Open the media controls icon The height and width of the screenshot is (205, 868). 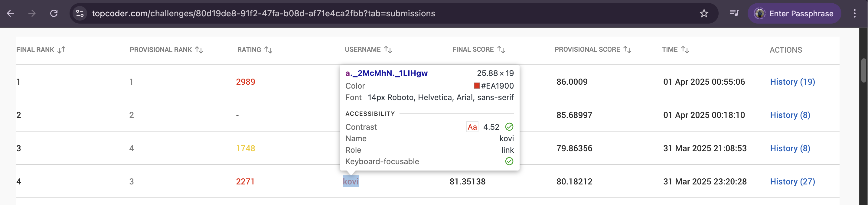coord(734,14)
